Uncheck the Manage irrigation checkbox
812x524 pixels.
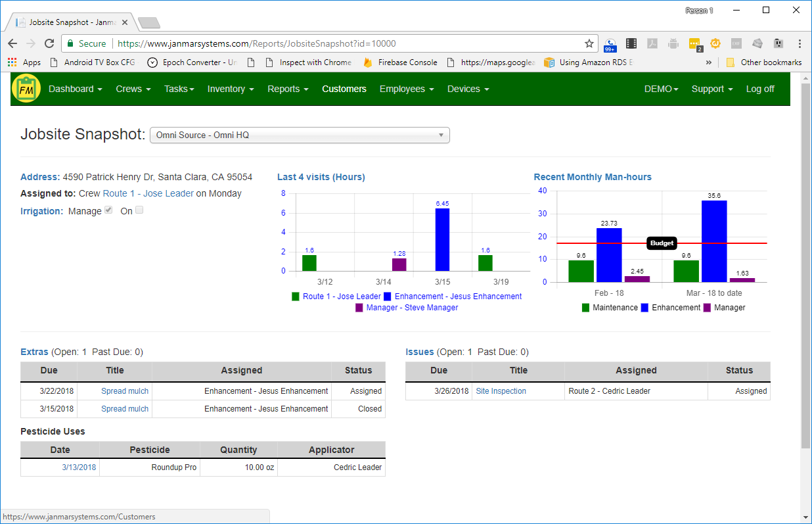point(109,210)
